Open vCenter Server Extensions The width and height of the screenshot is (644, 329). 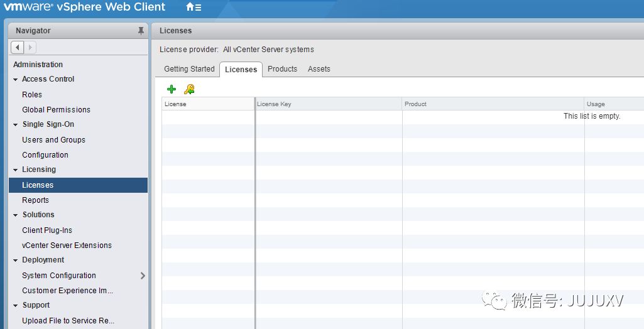[67, 245]
